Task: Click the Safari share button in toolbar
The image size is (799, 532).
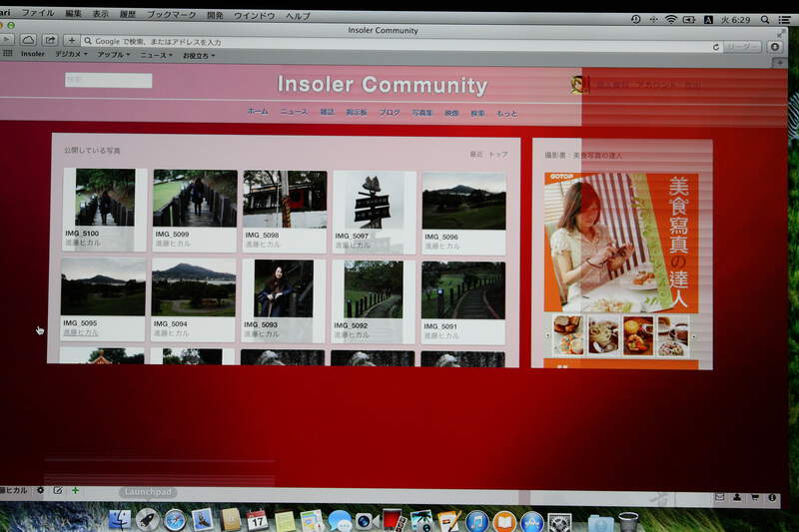Action: [49, 40]
